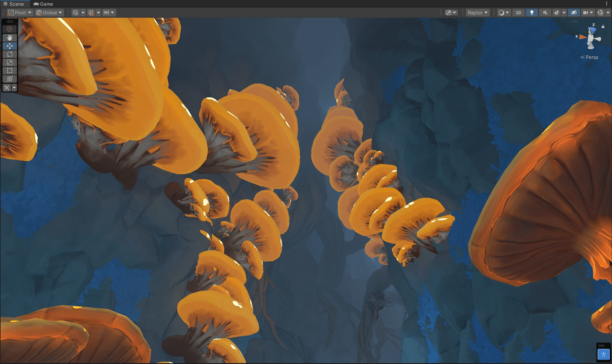The height and width of the screenshot is (364, 612).
Task: Open the Raptor dropdown
Action: 478,13
